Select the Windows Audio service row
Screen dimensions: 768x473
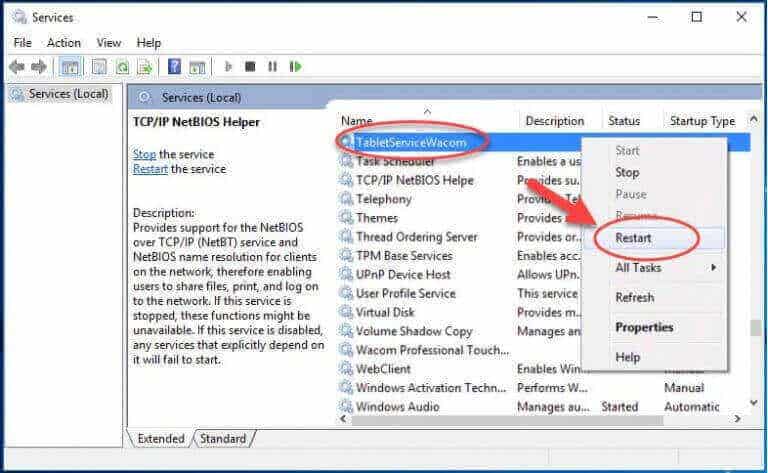(x=544, y=407)
